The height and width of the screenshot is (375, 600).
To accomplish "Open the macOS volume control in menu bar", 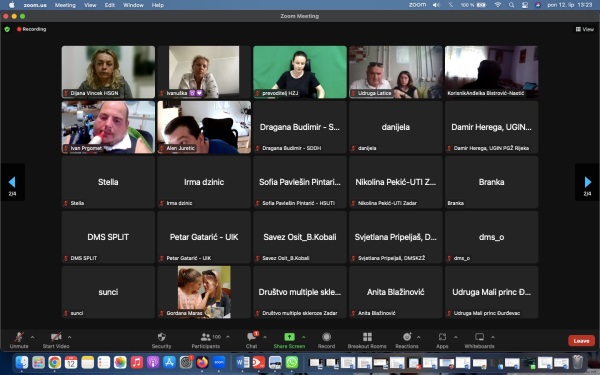I will pos(436,5).
